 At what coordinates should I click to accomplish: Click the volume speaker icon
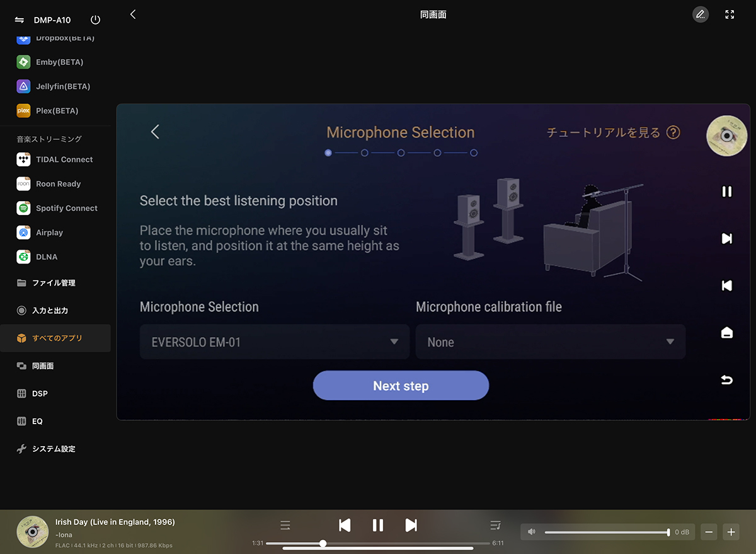(531, 532)
